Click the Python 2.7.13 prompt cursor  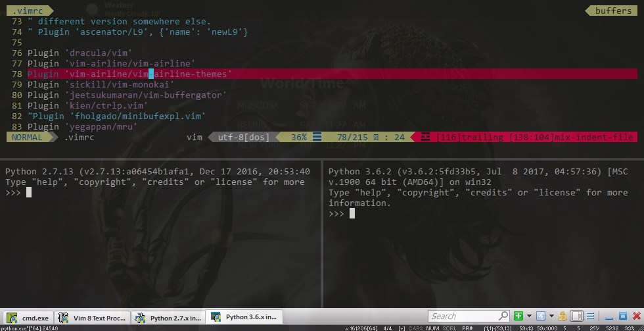coord(29,192)
